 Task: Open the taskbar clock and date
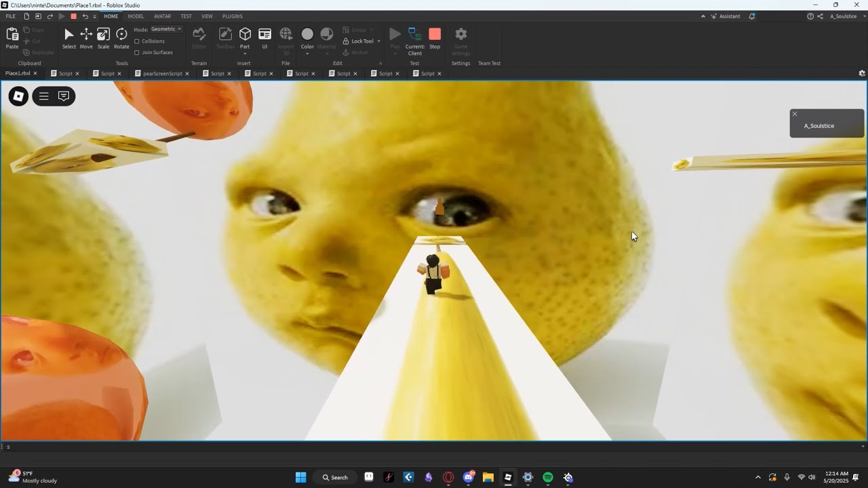click(x=837, y=477)
